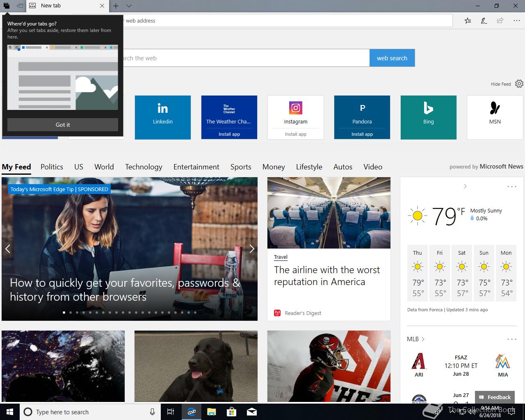Open the weather card ellipsis options
The height and width of the screenshot is (420, 525).
512,187
